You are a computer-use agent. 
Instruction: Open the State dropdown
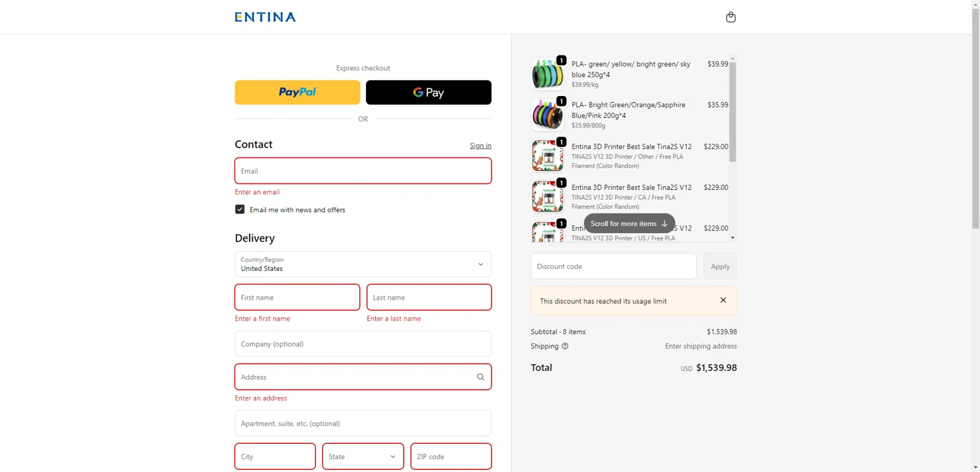[363, 456]
